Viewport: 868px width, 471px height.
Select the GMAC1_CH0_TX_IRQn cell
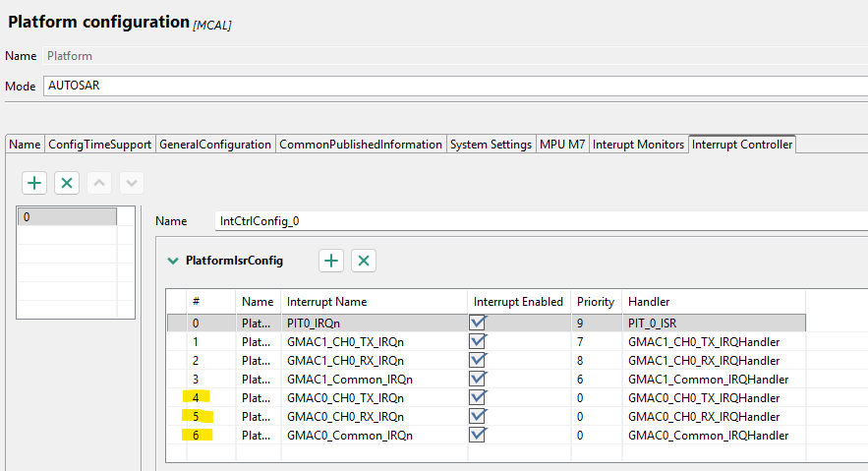[x=375, y=341]
